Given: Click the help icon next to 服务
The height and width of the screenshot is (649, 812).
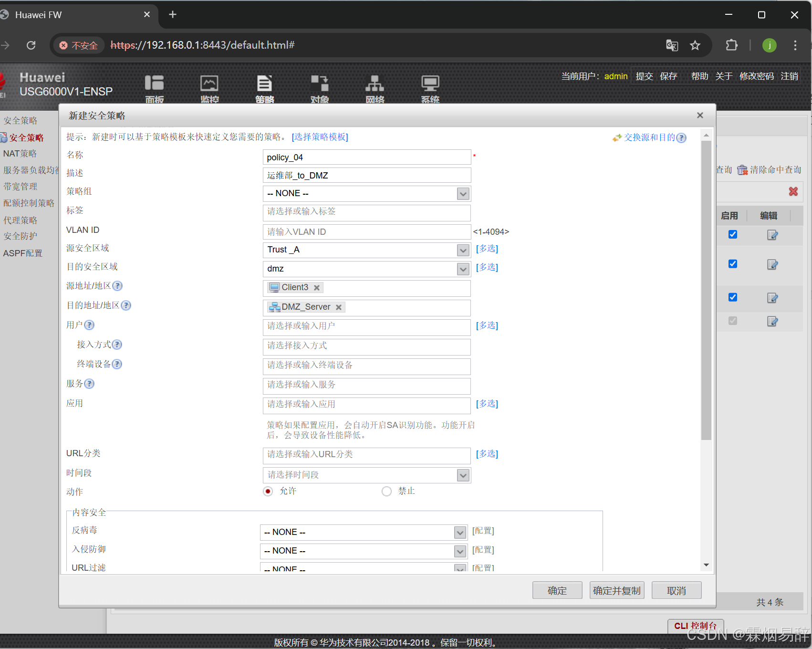Looking at the screenshot, I should (x=89, y=384).
